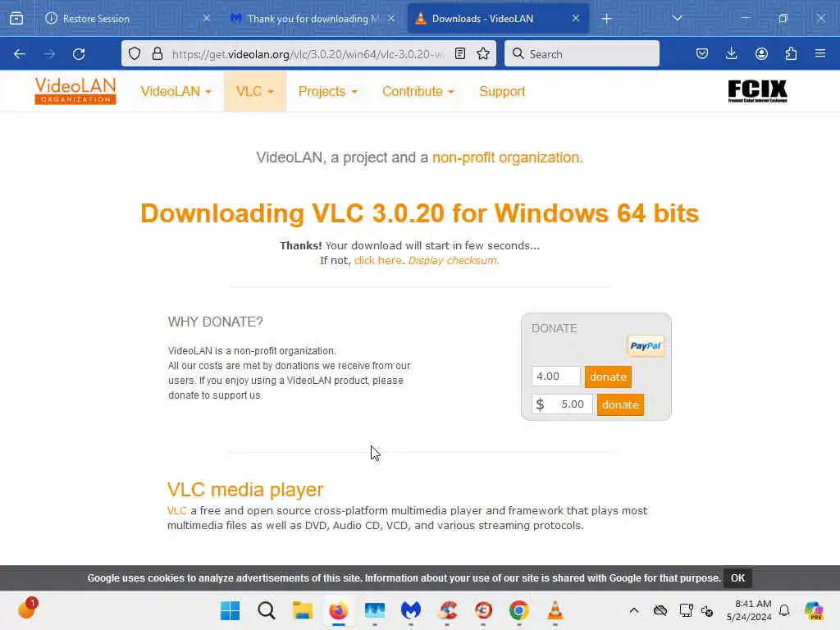Open the Support menu item

pos(502,92)
